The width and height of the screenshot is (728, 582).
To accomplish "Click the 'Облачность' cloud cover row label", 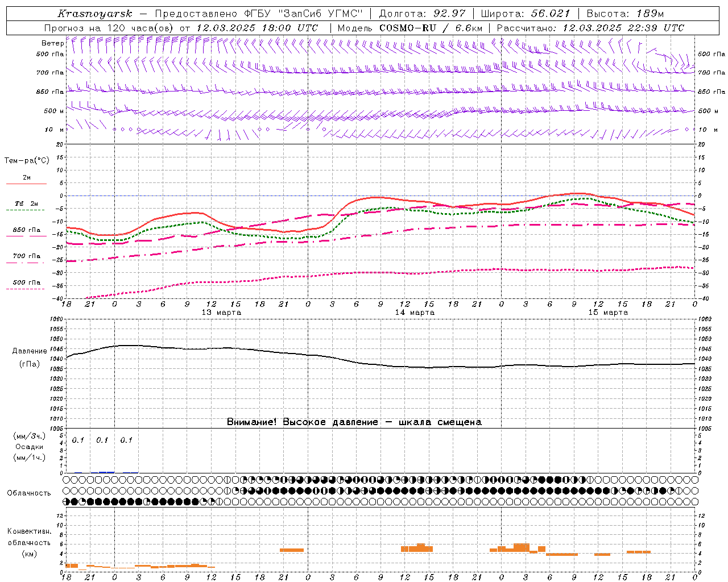I will tap(29, 493).
